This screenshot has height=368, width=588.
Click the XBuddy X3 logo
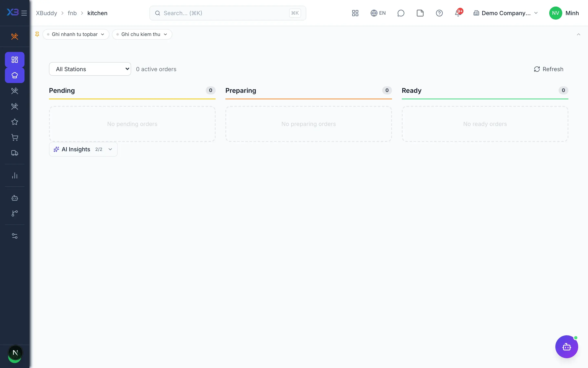click(x=12, y=12)
